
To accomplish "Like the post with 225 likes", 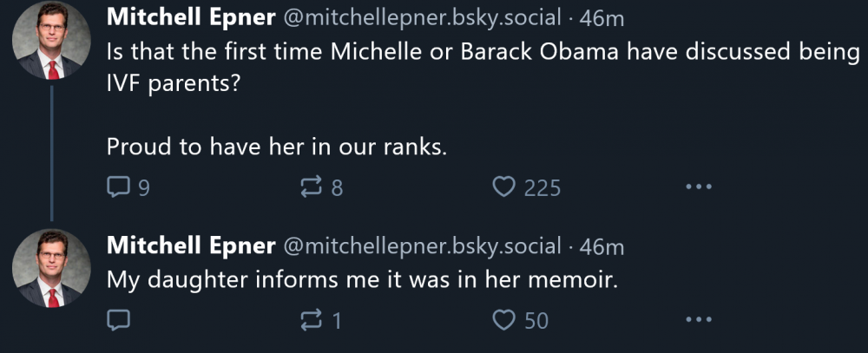I will tap(504, 186).
